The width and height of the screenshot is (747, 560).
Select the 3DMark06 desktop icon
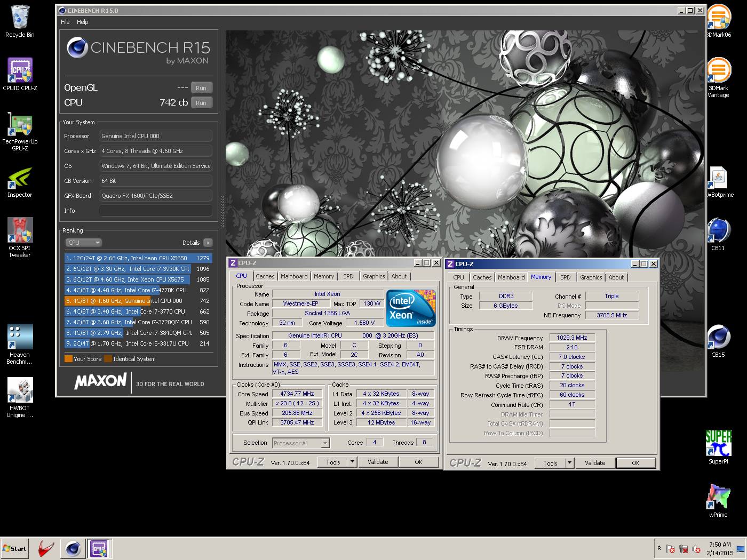point(719,21)
